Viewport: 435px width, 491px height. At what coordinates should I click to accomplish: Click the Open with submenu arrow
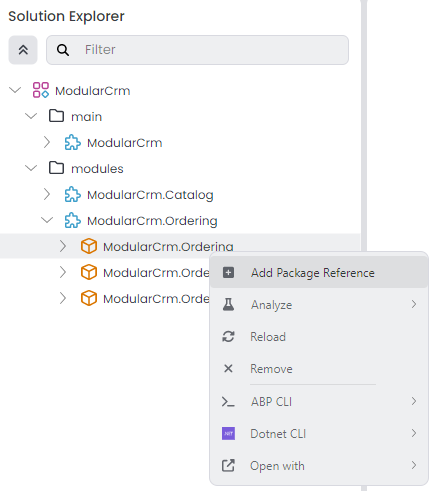pyautogui.click(x=414, y=465)
